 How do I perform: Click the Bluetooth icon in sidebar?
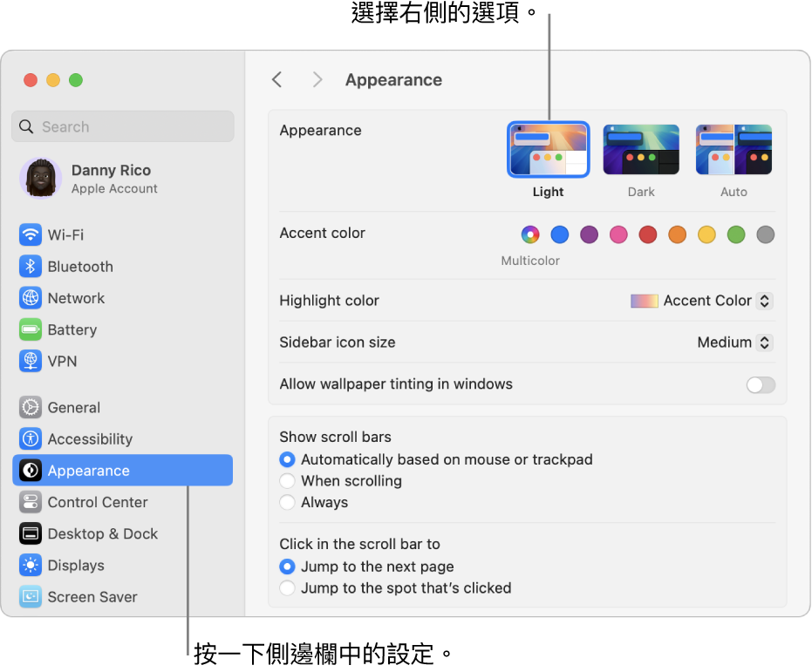pos(31,267)
